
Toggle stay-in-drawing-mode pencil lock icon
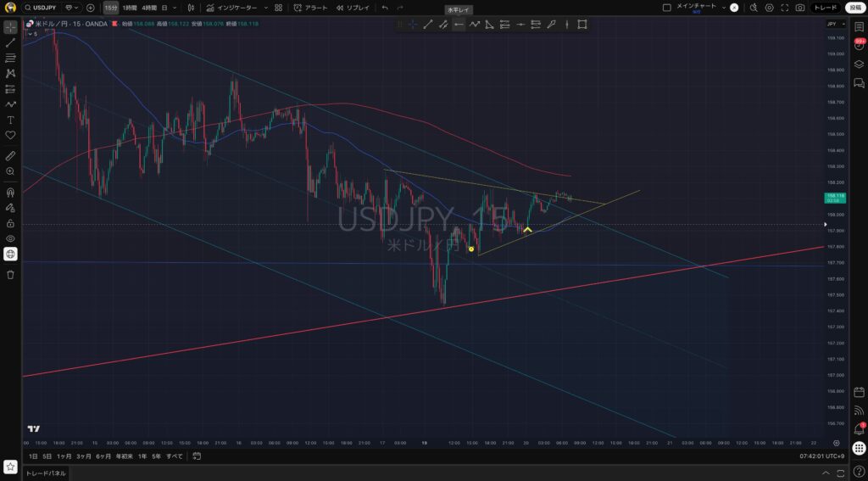(10, 208)
